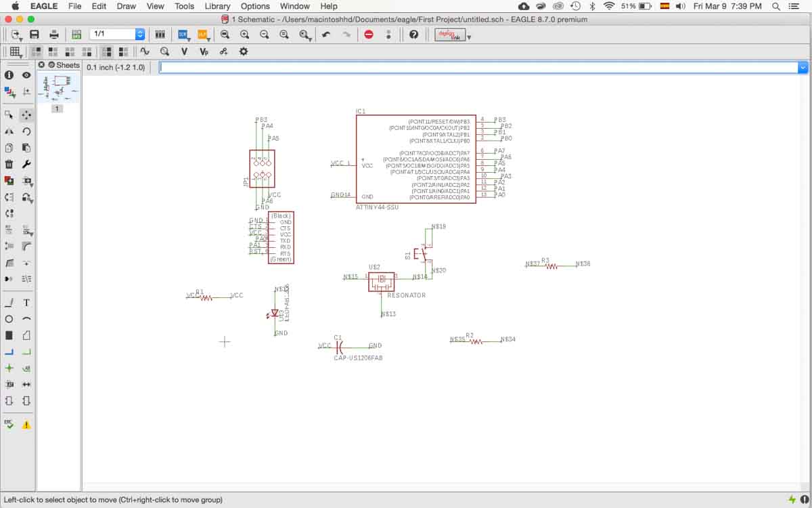Click the Zoom in magnifier
Image resolution: width=812 pixels, height=508 pixels.
point(244,34)
